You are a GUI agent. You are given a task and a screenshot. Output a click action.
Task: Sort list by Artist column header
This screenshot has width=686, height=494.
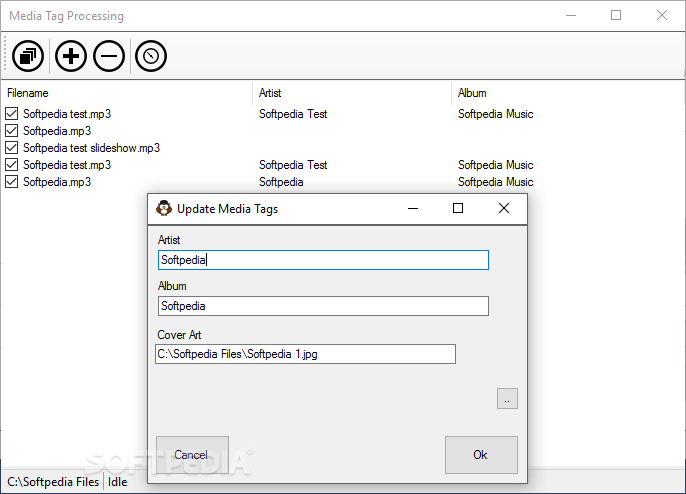tap(352, 93)
